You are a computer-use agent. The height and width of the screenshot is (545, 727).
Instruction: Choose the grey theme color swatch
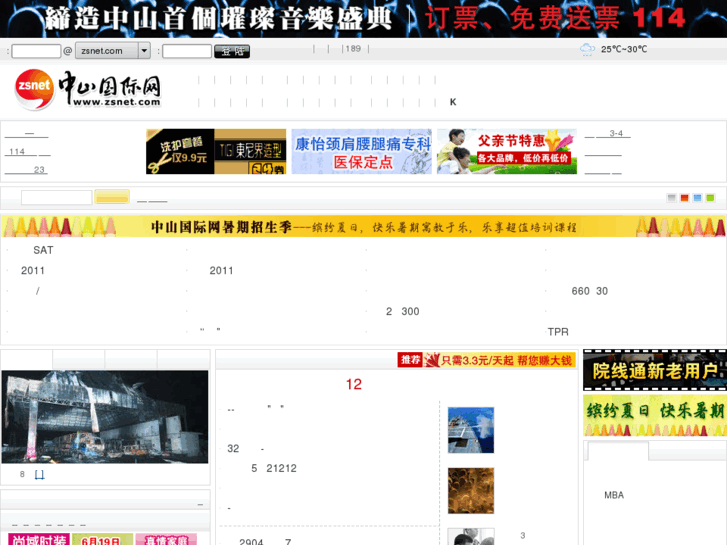tap(671, 198)
